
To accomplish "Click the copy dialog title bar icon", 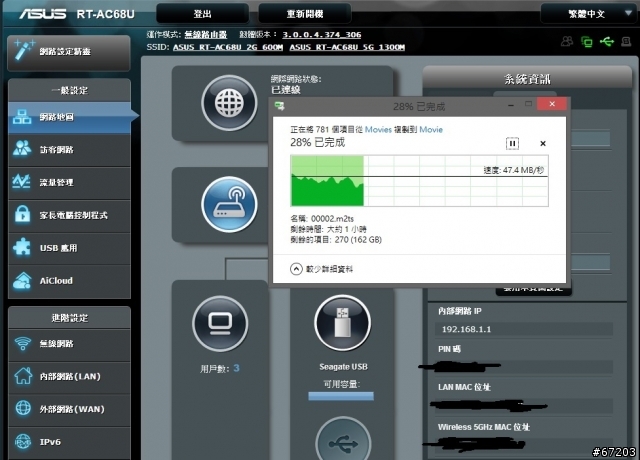I will [280, 106].
